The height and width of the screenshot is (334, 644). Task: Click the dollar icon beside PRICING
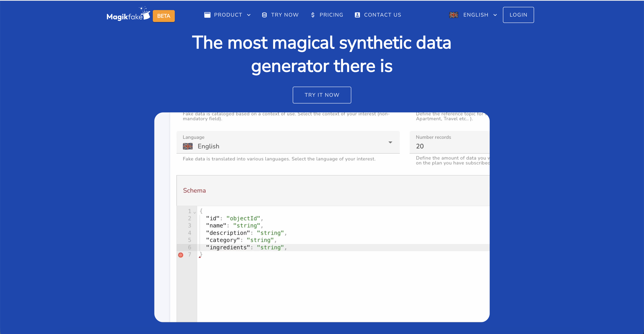313,15
